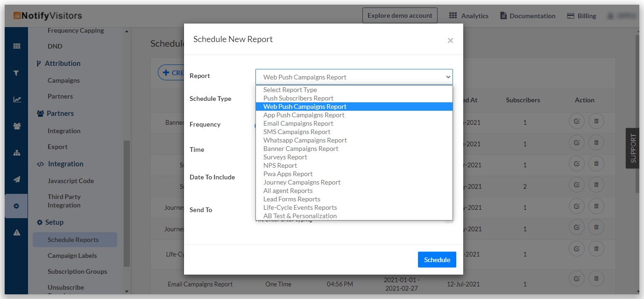Open Campaigns under Attribution
Screen dimensions: 644x299
pyautogui.click(x=64, y=80)
